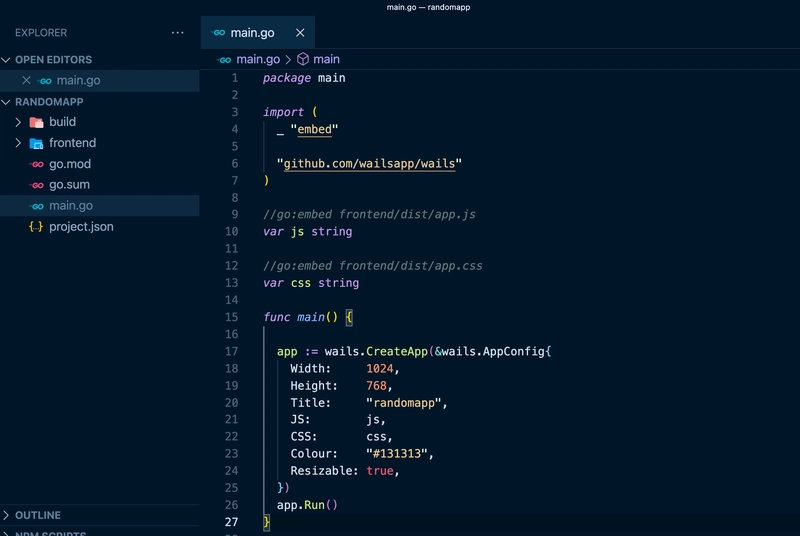Close main.go in Open Editors list
The width and height of the screenshot is (800, 536).
coord(26,80)
